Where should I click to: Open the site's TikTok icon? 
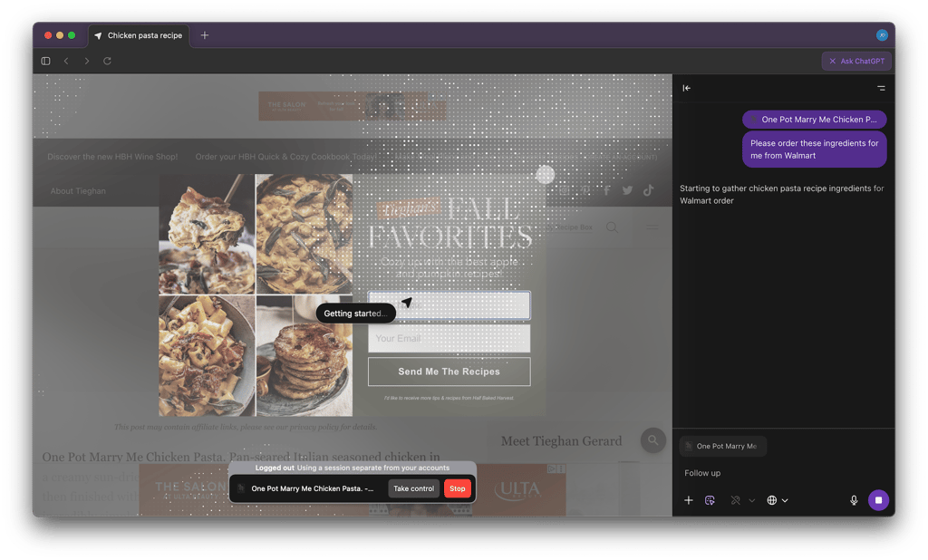(649, 190)
